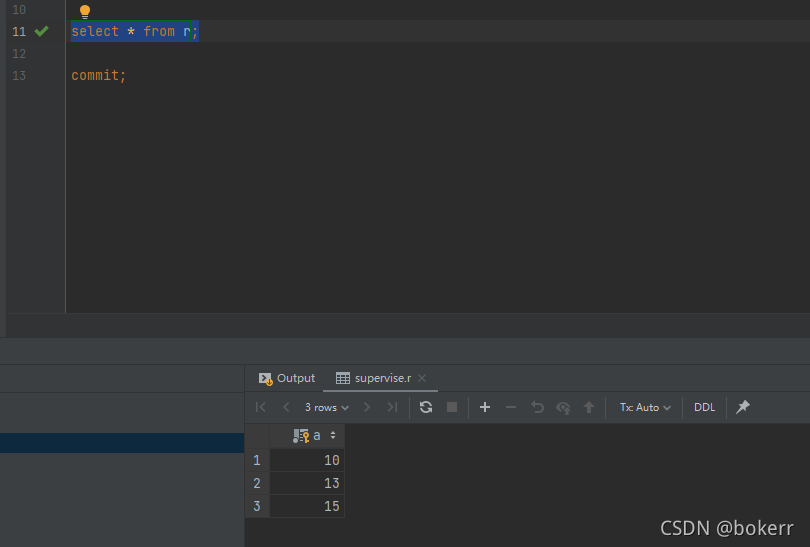Revert changes with the undo arrow

537,408
